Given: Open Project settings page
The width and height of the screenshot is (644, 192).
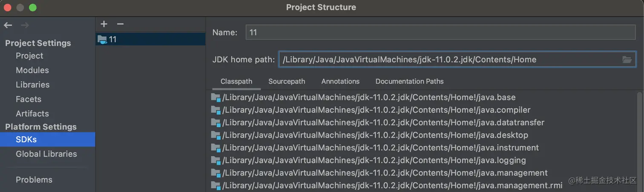Looking at the screenshot, I should coord(29,56).
